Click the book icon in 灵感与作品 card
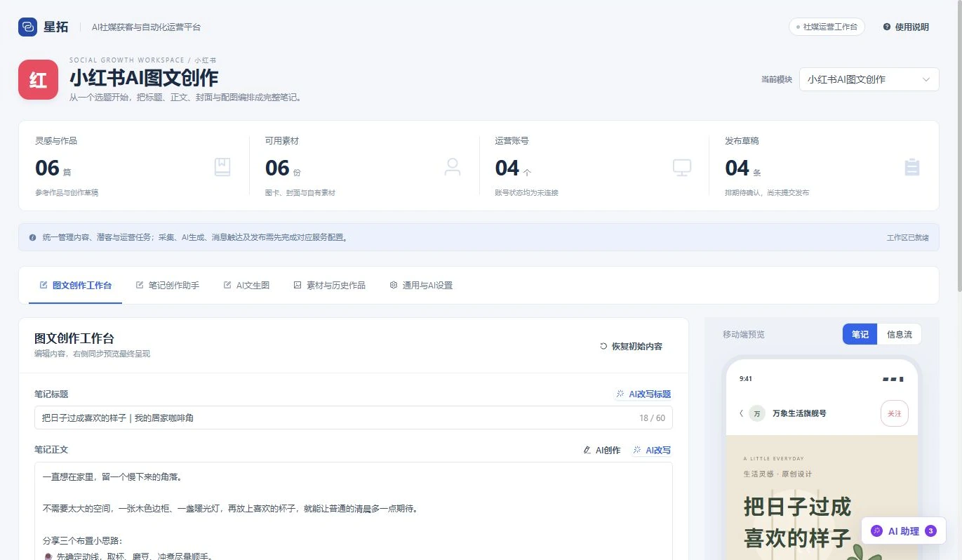 click(x=222, y=167)
